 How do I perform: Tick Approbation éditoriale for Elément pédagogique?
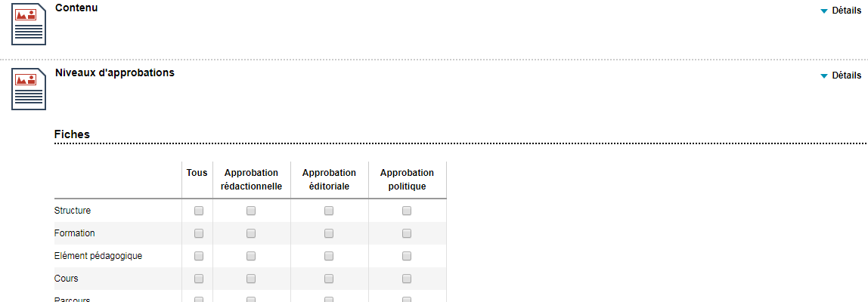[329, 256]
